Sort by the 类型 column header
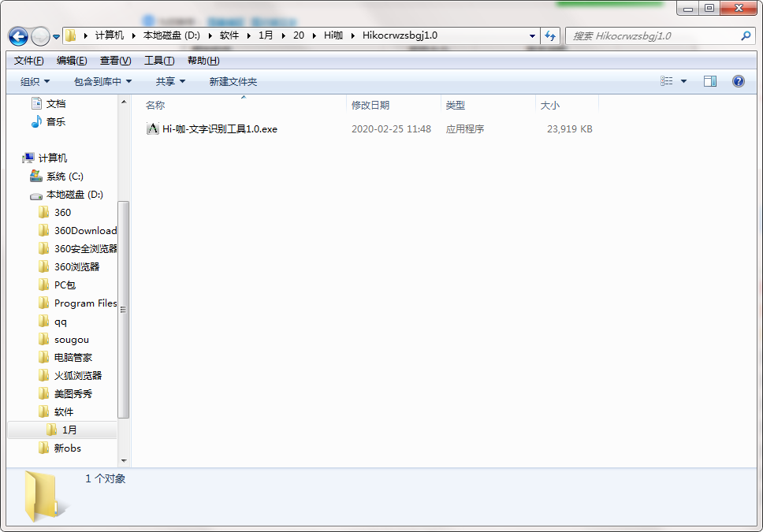The image size is (763, 532). (456, 105)
